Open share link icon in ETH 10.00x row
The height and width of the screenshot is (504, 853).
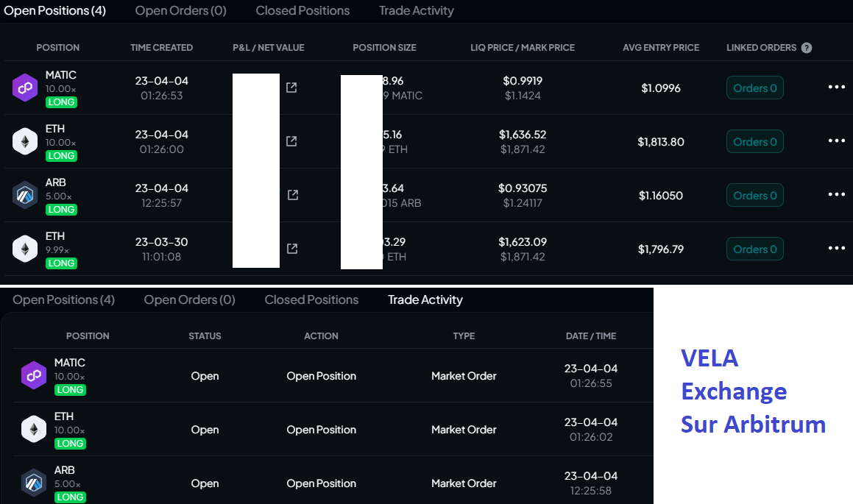[291, 141]
